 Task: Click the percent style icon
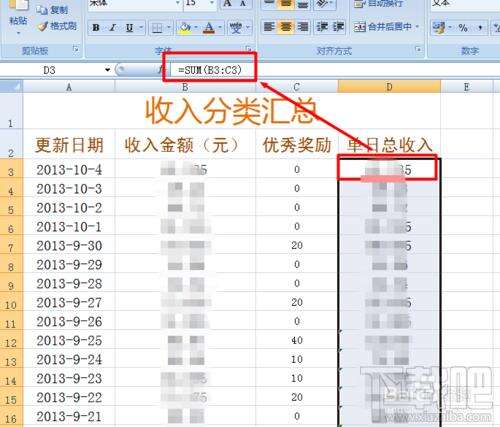(463, 28)
